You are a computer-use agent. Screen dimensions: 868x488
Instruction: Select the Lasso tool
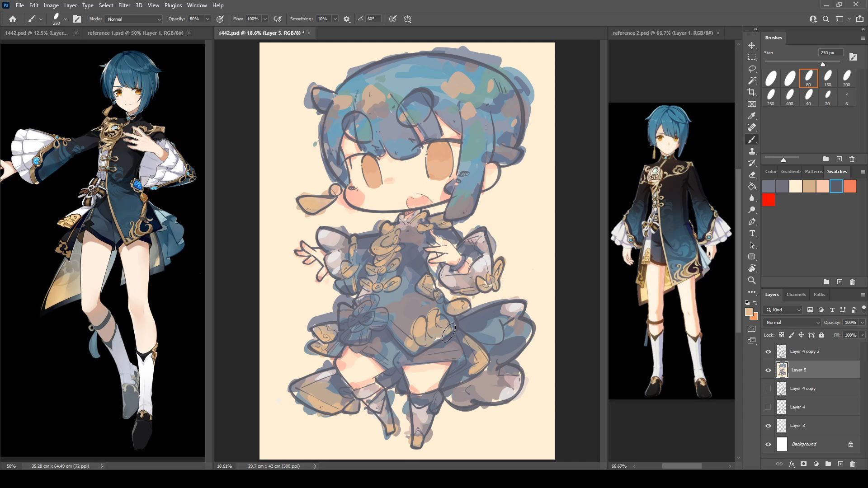(752, 69)
